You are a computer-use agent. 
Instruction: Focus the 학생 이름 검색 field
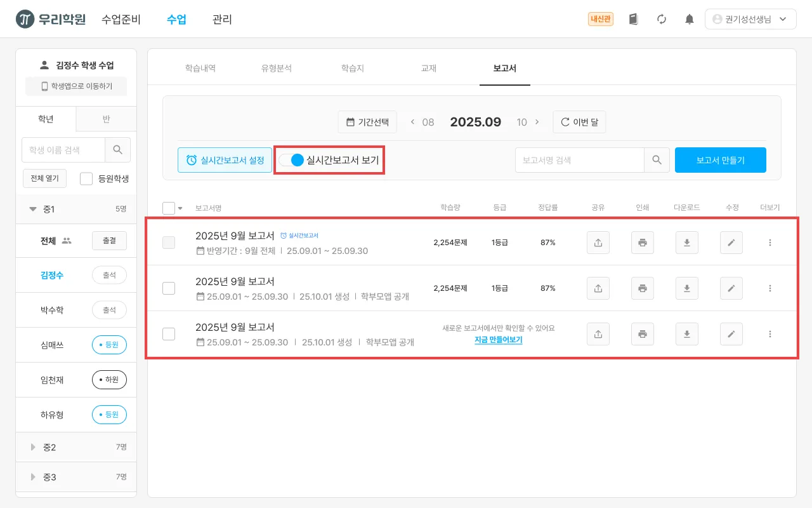(x=63, y=150)
